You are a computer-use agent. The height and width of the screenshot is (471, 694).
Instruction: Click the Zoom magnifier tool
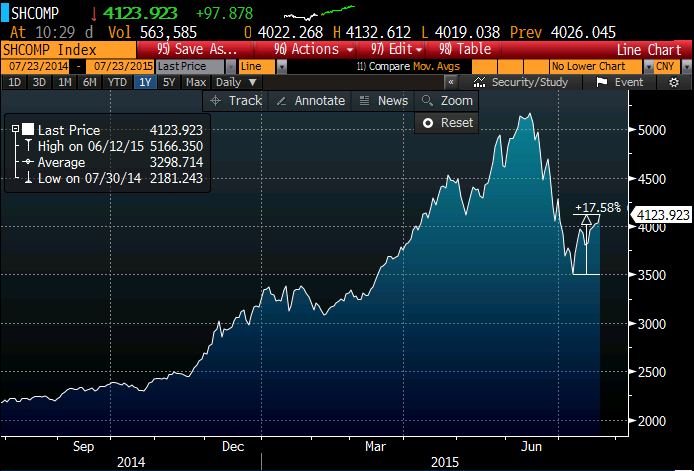click(x=447, y=100)
